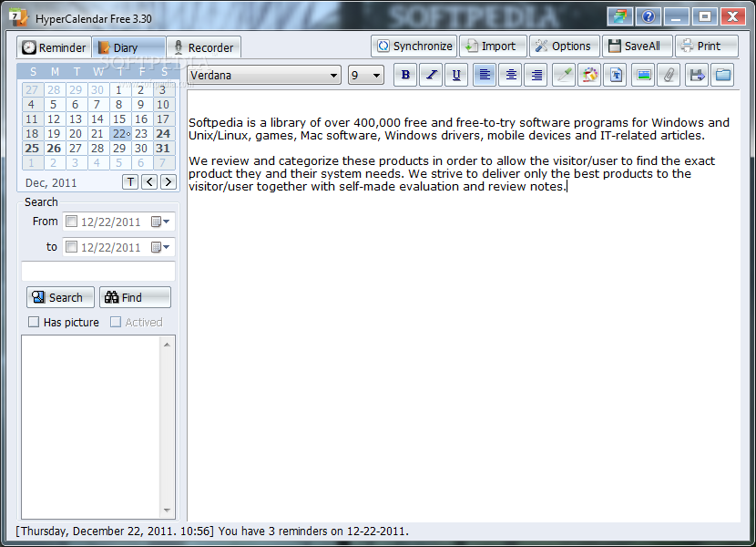The height and width of the screenshot is (547, 756).
Task: Switch to the Diary tab
Action: coord(128,47)
